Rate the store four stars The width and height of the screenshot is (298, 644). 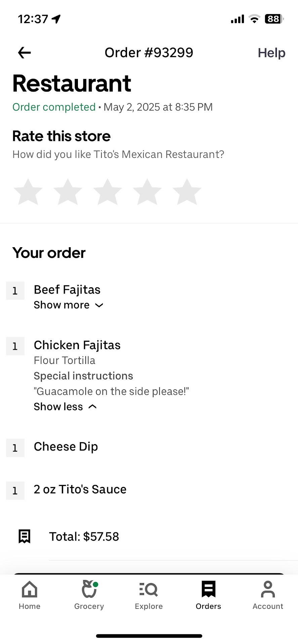click(147, 192)
